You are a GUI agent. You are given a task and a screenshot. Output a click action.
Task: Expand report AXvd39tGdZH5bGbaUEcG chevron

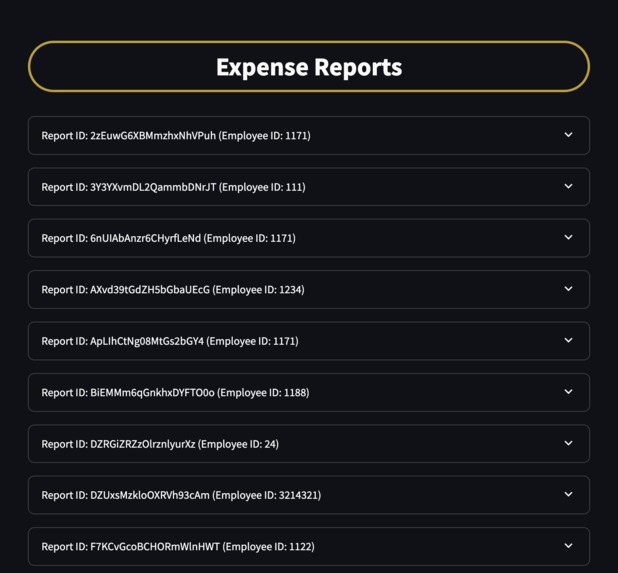click(568, 288)
